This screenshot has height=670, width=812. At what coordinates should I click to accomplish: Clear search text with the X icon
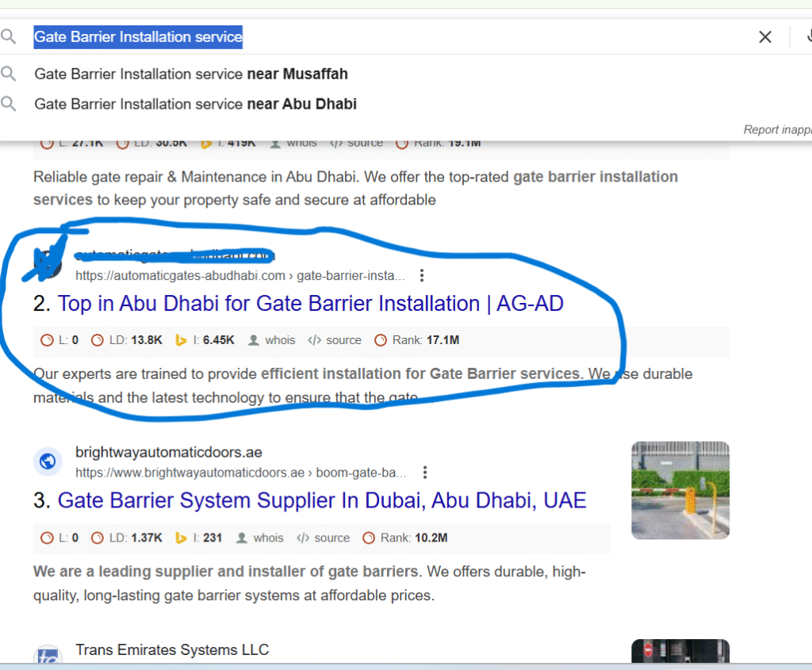(x=764, y=37)
